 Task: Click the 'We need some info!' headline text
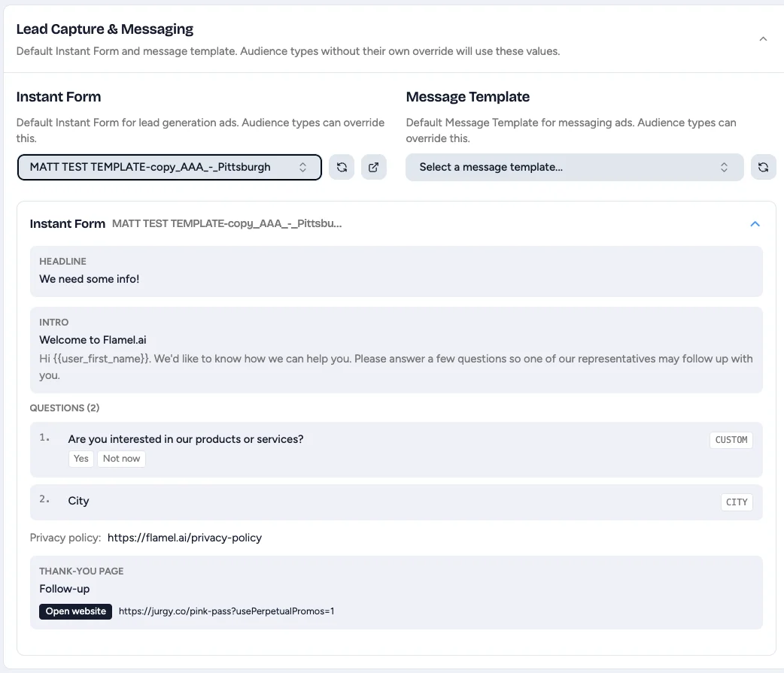pyautogui.click(x=90, y=279)
